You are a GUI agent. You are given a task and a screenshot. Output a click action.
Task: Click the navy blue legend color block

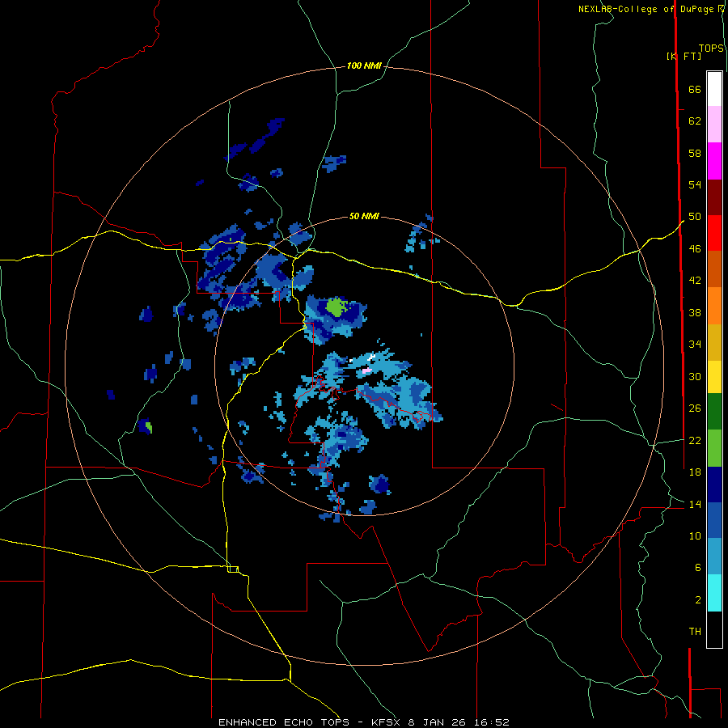(714, 485)
